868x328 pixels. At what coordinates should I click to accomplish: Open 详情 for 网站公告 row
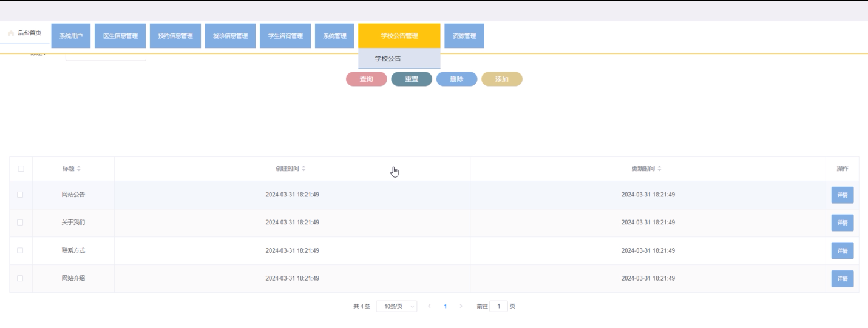(x=843, y=195)
